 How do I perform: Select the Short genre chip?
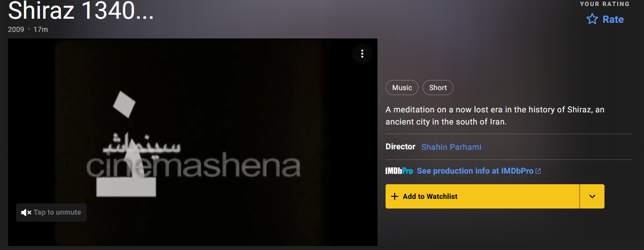click(x=438, y=88)
